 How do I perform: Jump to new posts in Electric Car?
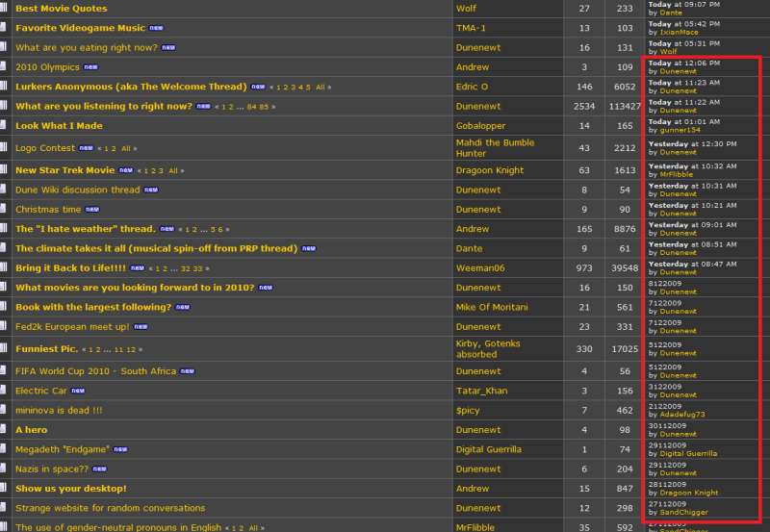[77, 392]
